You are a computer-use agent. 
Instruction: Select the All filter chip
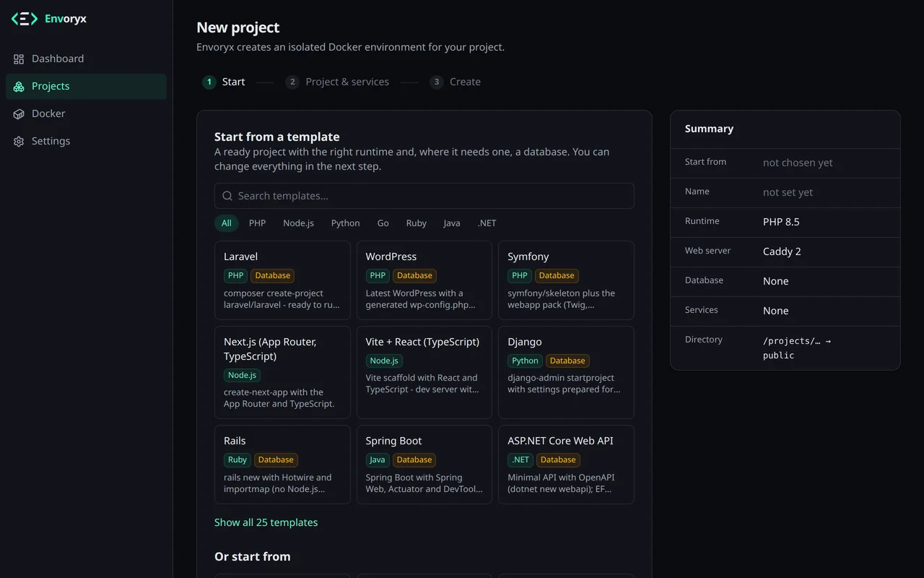(x=227, y=223)
